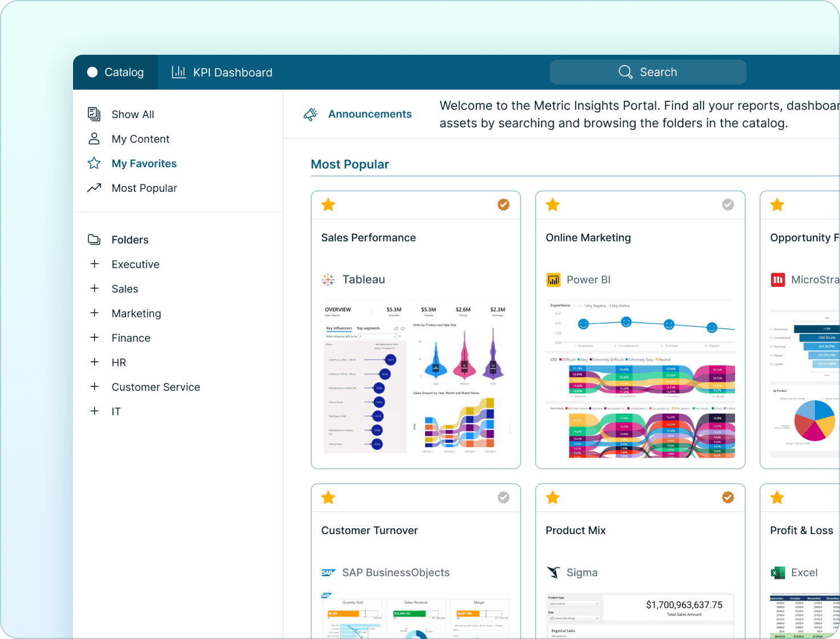Click the Show All documents icon
This screenshot has width=840, height=639.
94,114
